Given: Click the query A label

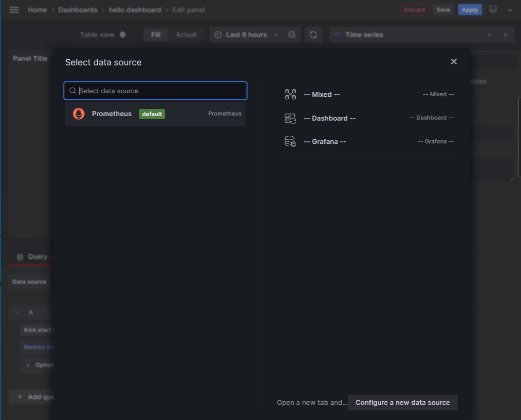Looking at the screenshot, I should [30, 312].
